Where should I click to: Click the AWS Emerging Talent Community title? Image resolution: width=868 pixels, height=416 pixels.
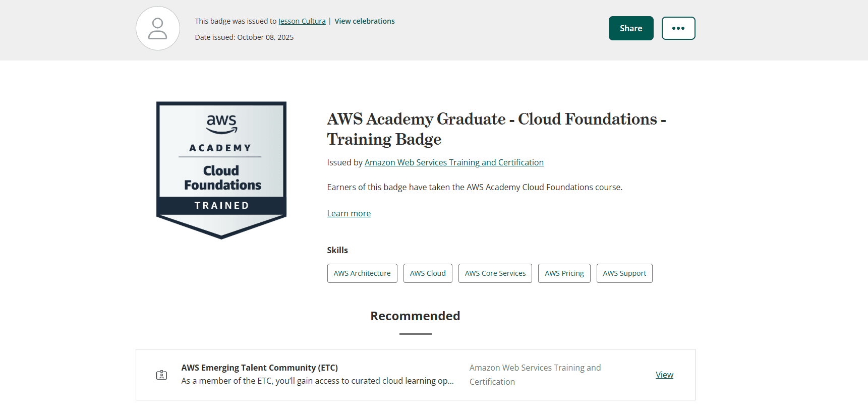(260, 368)
